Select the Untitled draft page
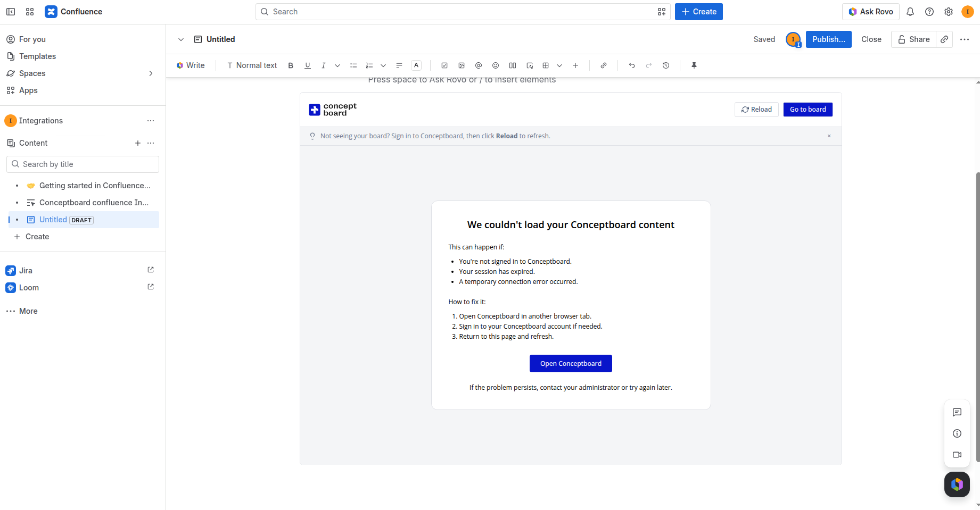 [84, 220]
